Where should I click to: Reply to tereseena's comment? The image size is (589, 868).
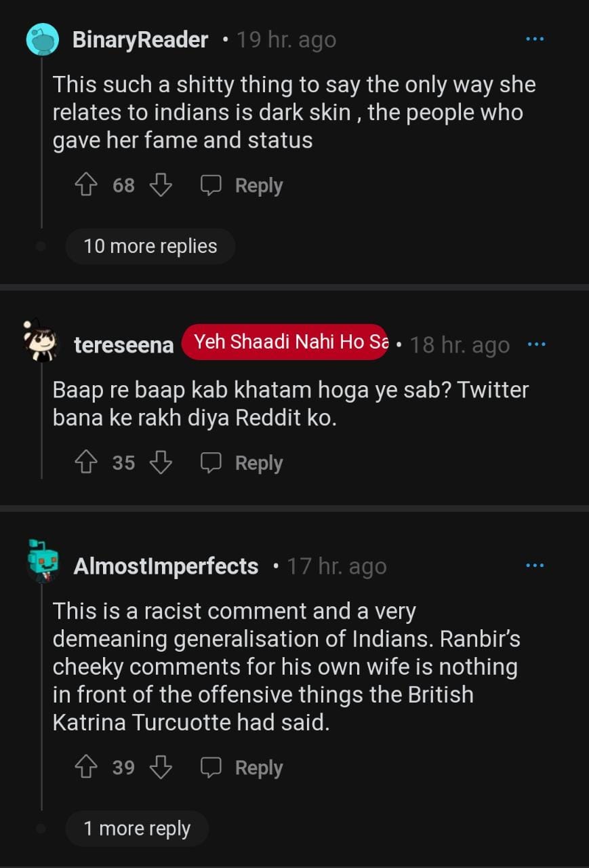241,462
